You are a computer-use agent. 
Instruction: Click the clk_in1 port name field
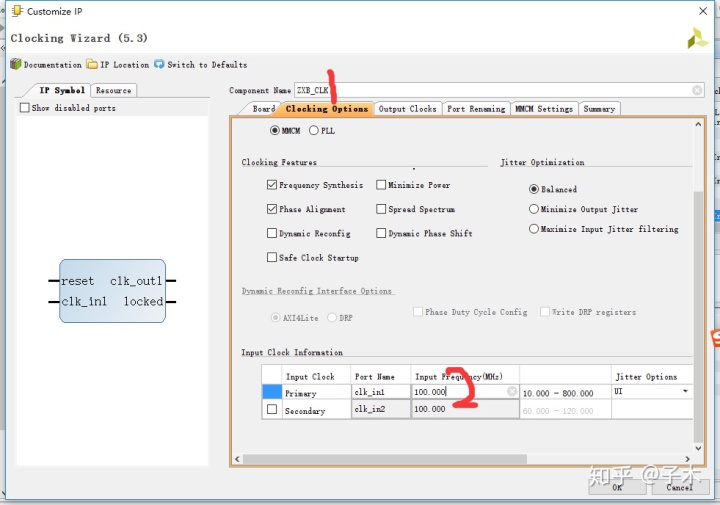click(x=381, y=392)
